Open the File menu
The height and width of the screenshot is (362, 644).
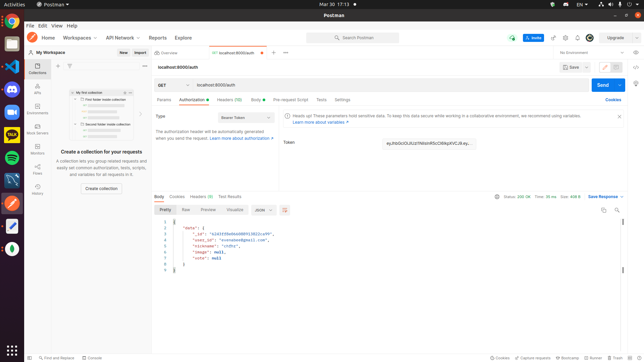[x=30, y=26]
